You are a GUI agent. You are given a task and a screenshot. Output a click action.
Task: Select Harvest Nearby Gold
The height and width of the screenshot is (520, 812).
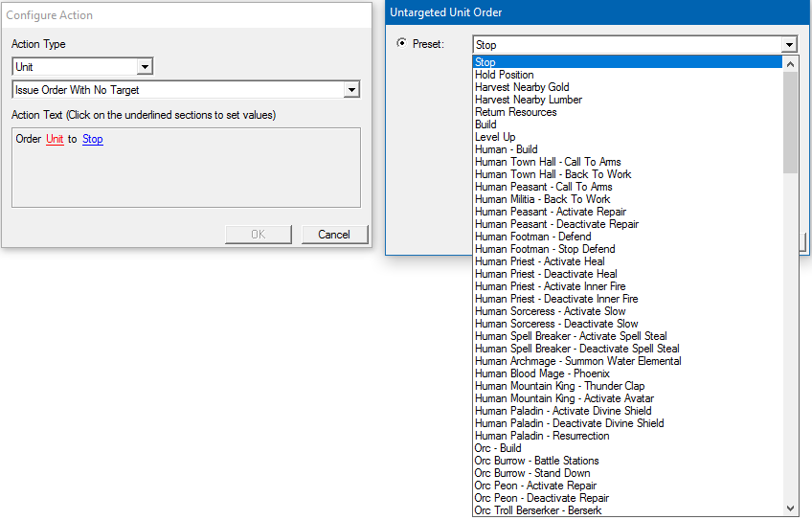627,87
